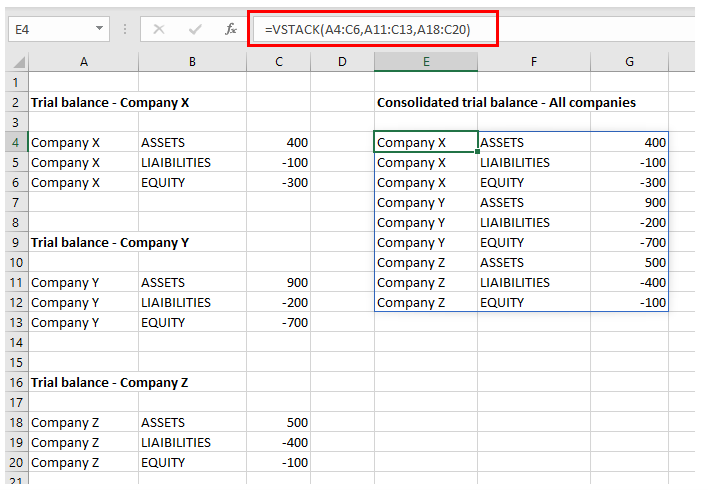The height and width of the screenshot is (490, 708).
Task: Select cell C11 with value 900
Action: click(279, 283)
